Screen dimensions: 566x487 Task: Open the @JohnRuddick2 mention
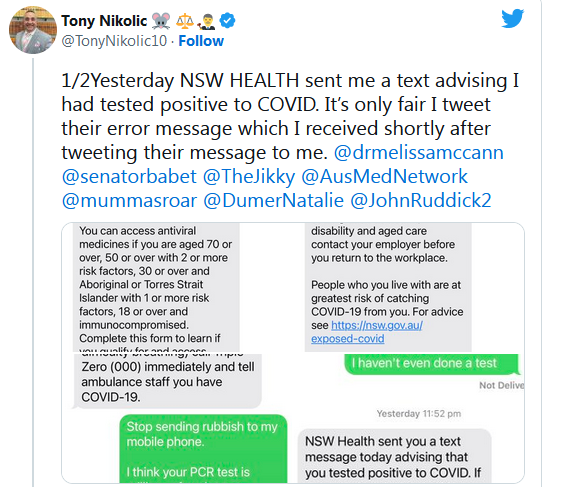[x=421, y=200]
